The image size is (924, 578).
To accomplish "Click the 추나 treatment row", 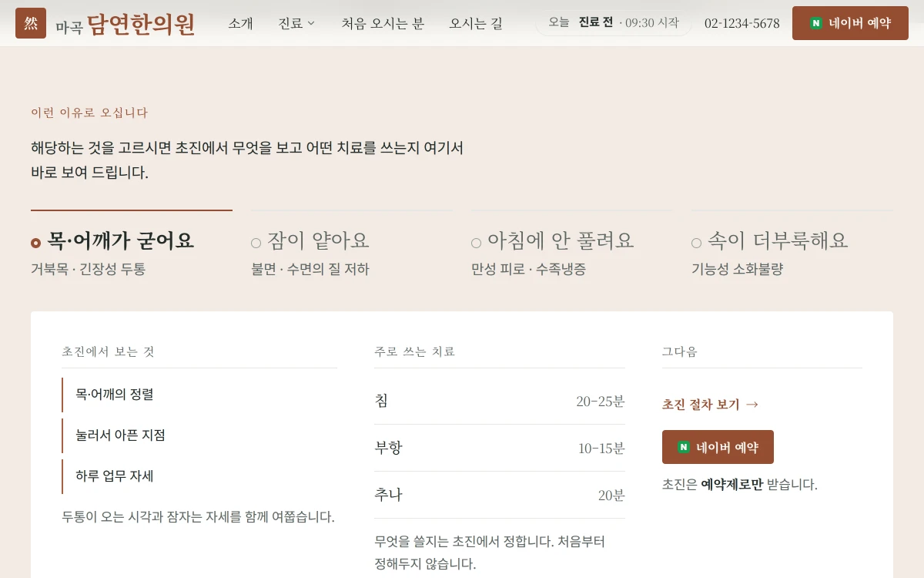I will [x=500, y=495].
